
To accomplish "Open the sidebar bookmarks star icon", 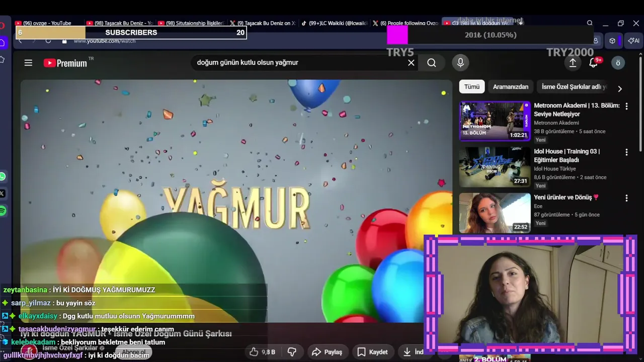I will pos(3,60).
